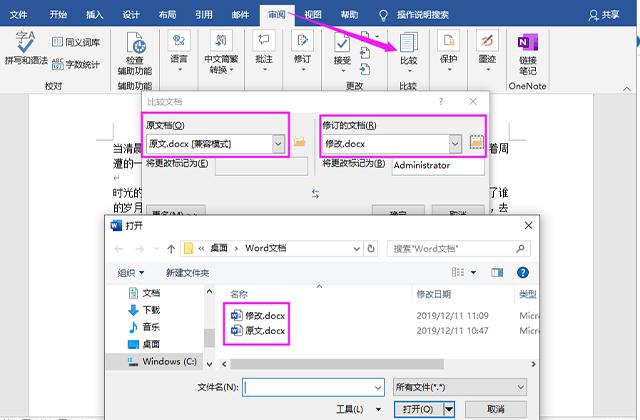
Task: Collapse the ribbon with the chevron
Action: point(627,88)
